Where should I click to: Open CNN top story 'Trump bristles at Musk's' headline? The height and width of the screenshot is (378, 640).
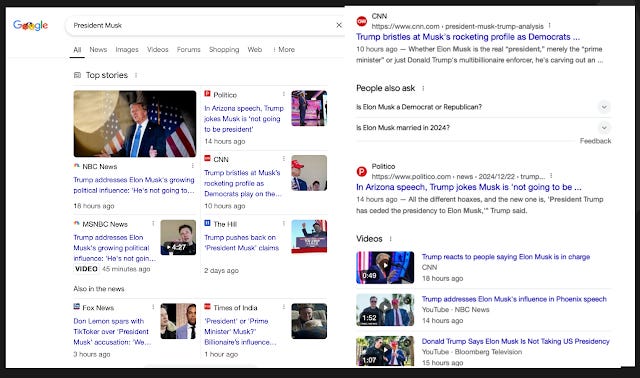pos(243,183)
